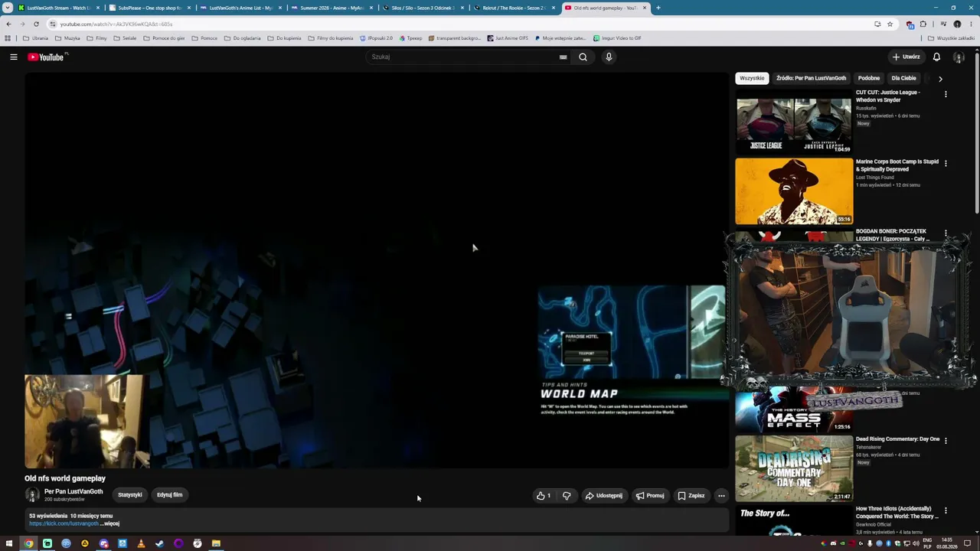This screenshot has height=551, width=980.
Task: Open options for BOGDAN BONER video
Action: point(946,233)
